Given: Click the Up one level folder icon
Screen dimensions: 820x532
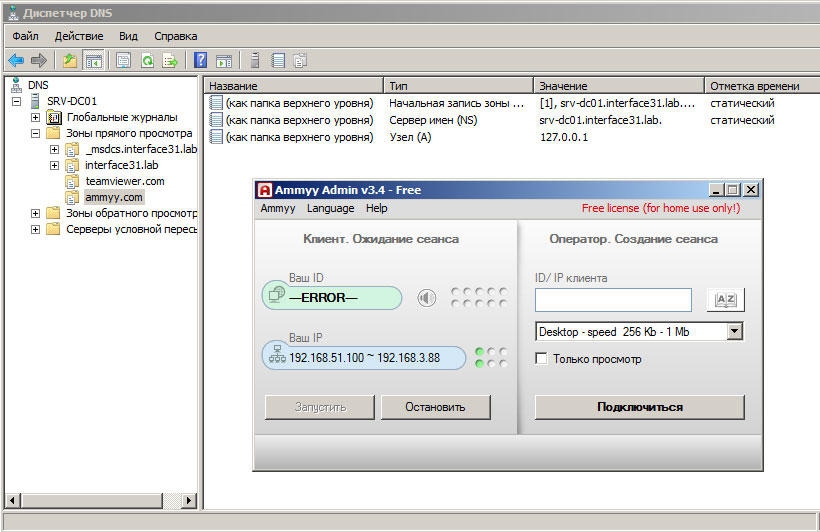Looking at the screenshot, I should (69, 60).
